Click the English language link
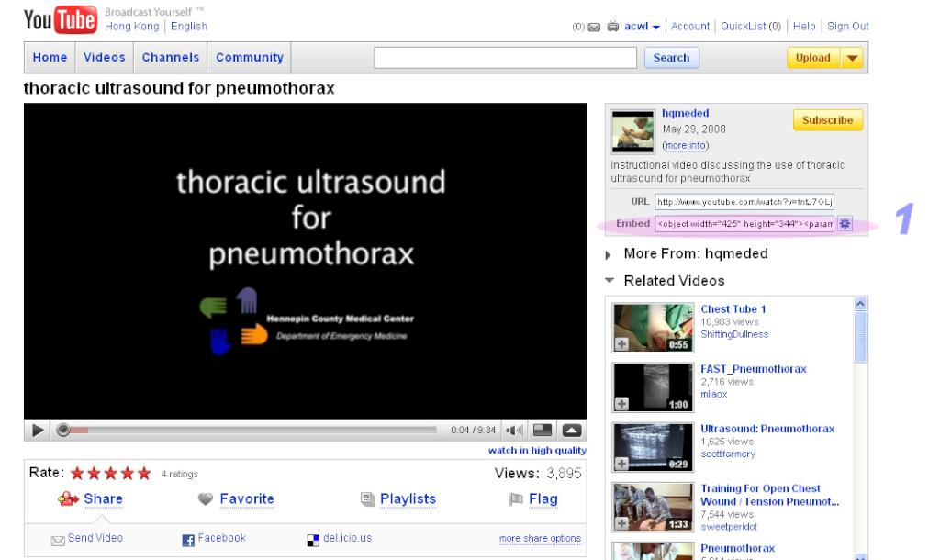This screenshot has height=560, width=940. (x=189, y=27)
